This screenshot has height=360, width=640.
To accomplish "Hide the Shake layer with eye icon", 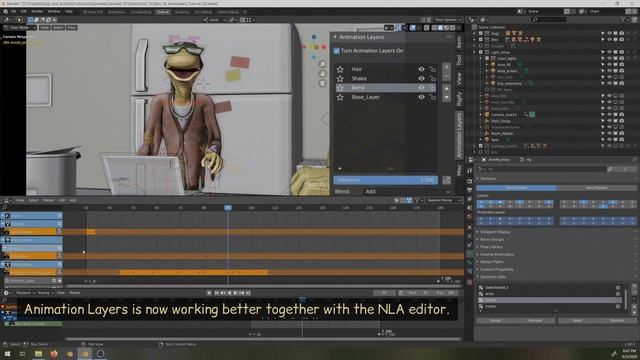I will click(421, 78).
